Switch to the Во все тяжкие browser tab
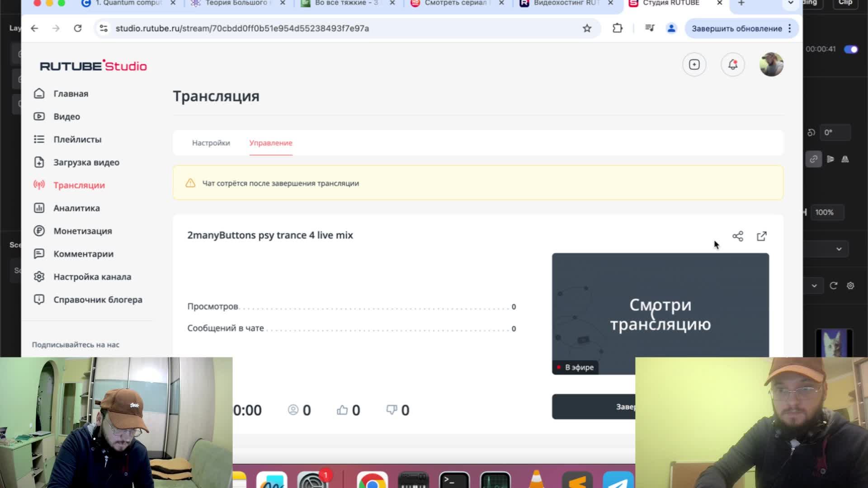 tap(346, 3)
